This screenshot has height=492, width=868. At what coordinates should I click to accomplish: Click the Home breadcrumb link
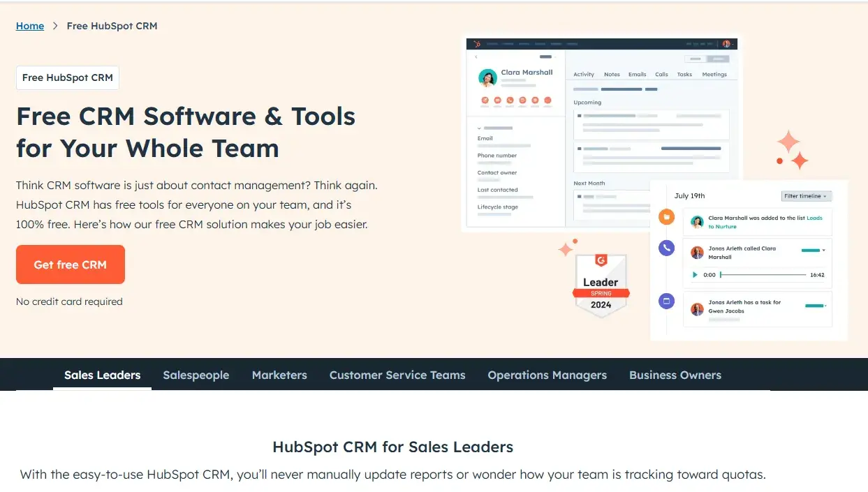pyautogui.click(x=30, y=26)
